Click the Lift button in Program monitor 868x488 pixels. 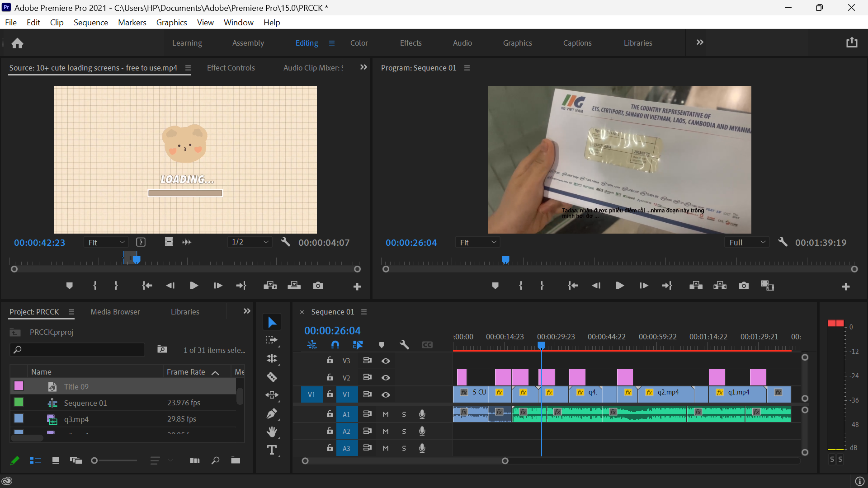pos(696,286)
